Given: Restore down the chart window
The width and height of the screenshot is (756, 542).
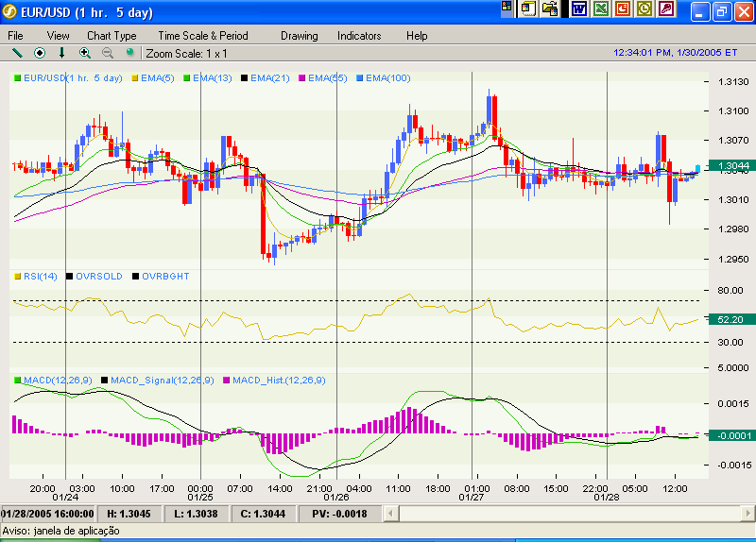Looking at the screenshot, I should [x=720, y=12].
